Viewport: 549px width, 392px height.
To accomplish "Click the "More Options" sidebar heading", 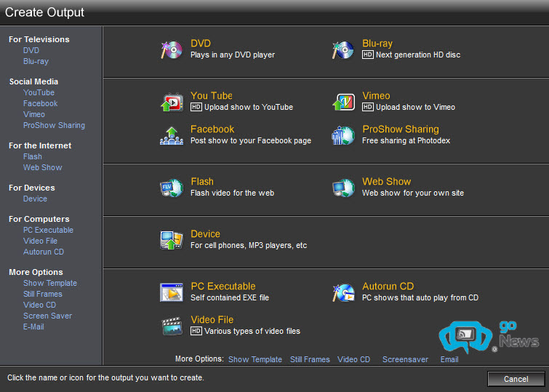I will (36, 272).
